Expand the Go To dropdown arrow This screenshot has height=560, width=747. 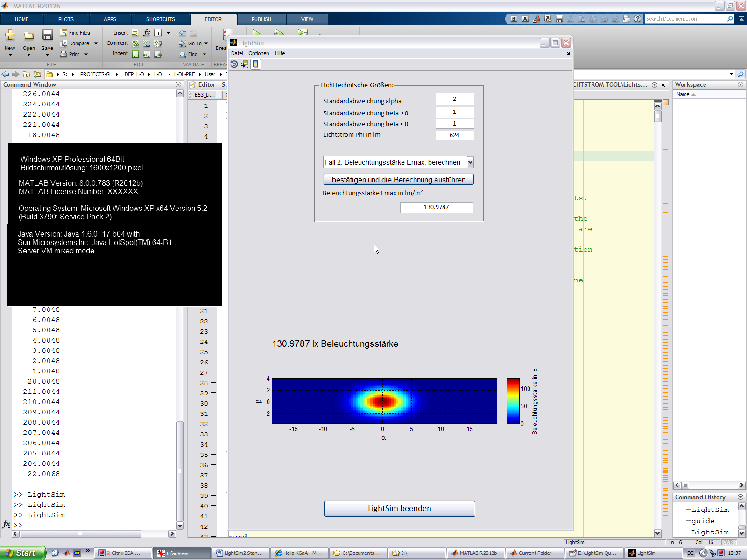[x=206, y=43]
